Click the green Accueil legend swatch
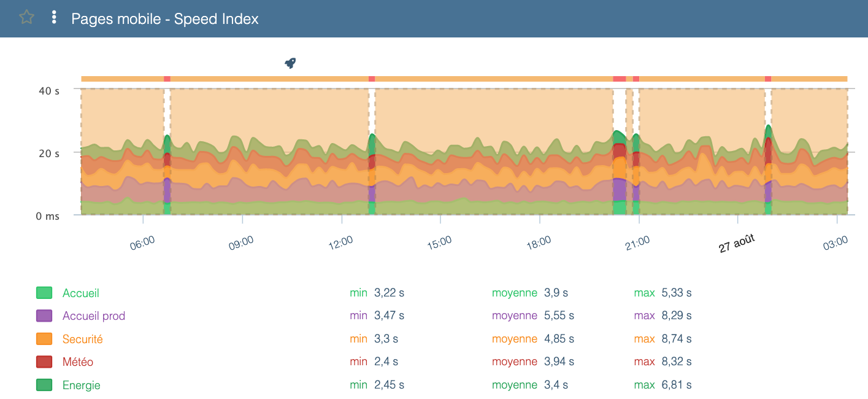This screenshot has width=868, height=399. coord(44,293)
